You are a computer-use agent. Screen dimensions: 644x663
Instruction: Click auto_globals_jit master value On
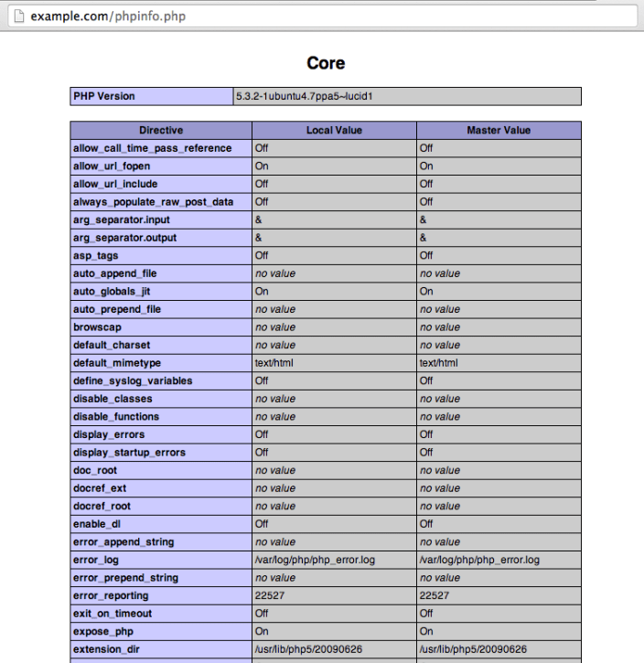coord(426,292)
